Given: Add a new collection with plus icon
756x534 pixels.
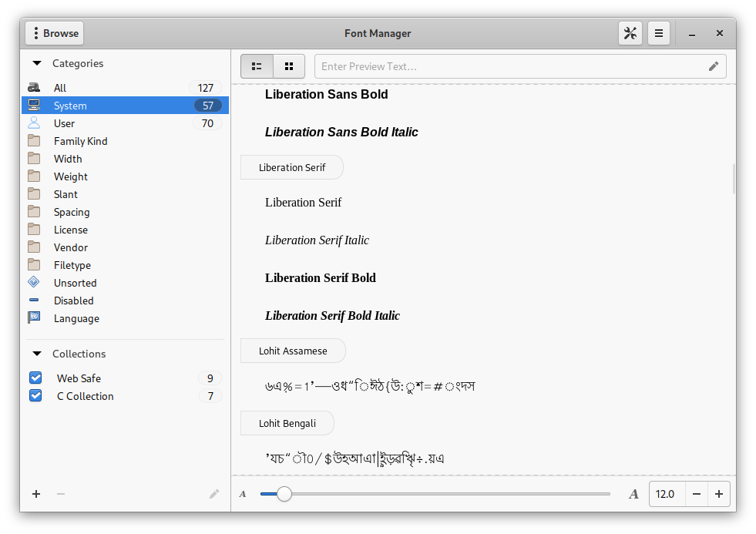Looking at the screenshot, I should [x=36, y=494].
